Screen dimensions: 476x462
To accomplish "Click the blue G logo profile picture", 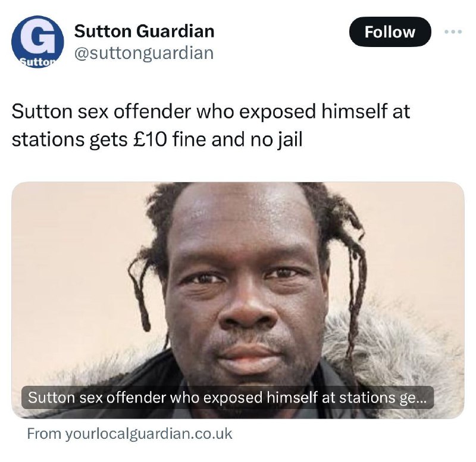I will [37, 42].
